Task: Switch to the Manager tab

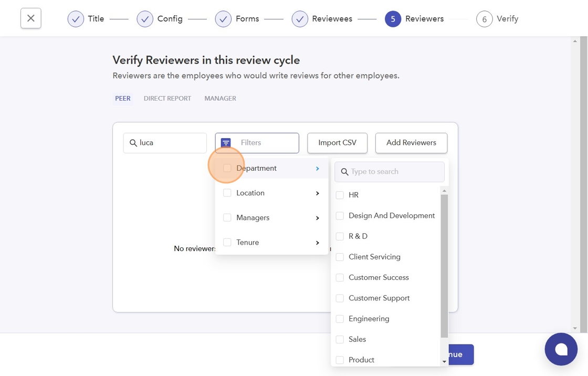Action: (x=220, y=98)
